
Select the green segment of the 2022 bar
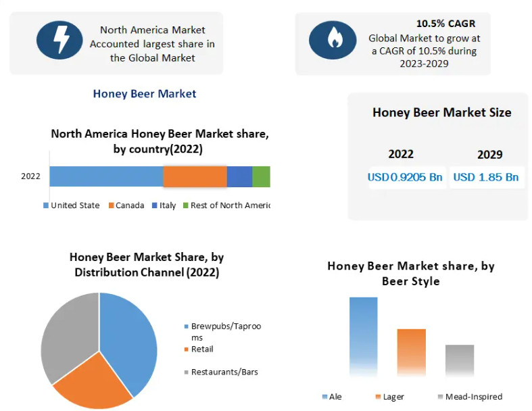click(261, 176)
